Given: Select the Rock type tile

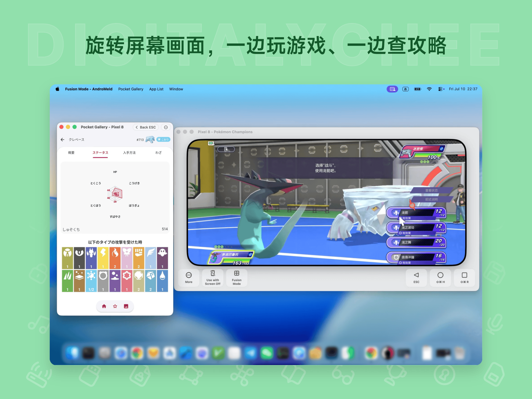Looking at the screenshot, I should pos(139,281).
